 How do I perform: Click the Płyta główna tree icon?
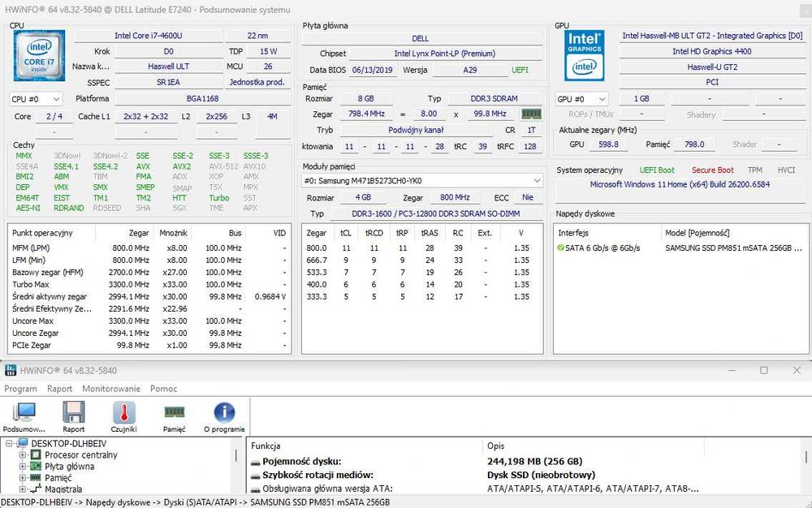coord(36,467)
